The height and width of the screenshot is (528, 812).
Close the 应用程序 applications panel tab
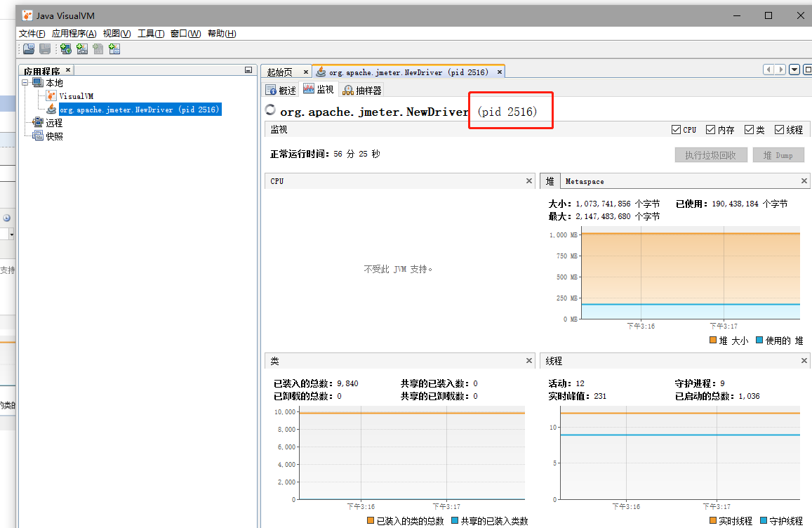pos(68,70)
